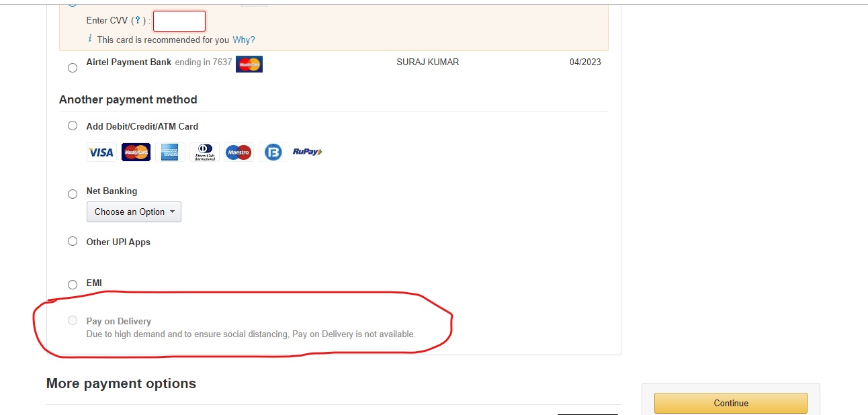Click the yellow Continue button
This screenshot has width=868, height=415.
tap(731, 403)
